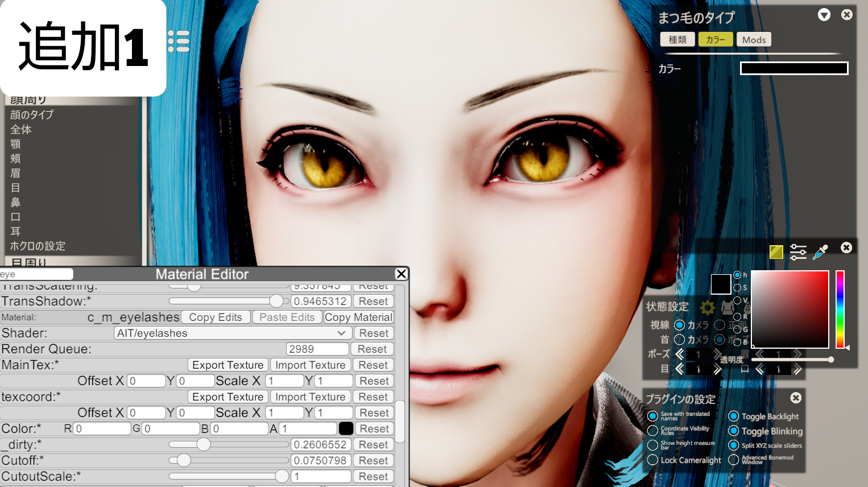Image resolution: width=868 pixels, height=487 pixels.
Task: Close the プラグインの設定 panel
Action: point(796,398)
